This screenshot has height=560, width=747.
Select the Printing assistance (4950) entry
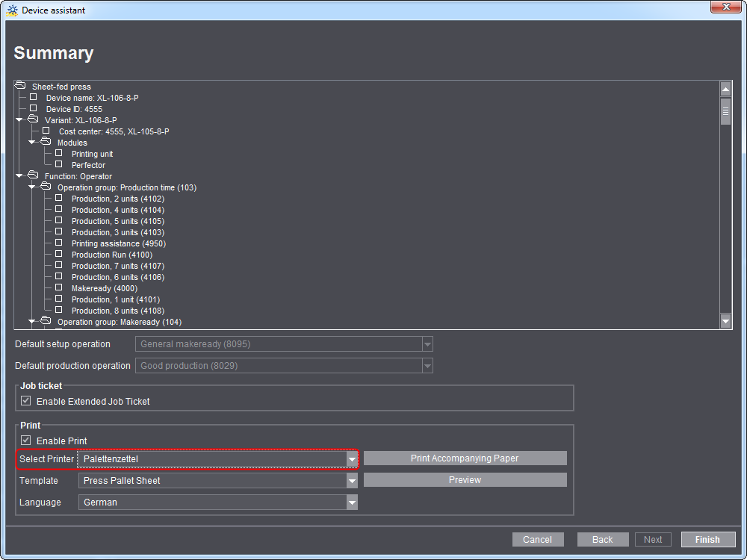coord(118,243)
